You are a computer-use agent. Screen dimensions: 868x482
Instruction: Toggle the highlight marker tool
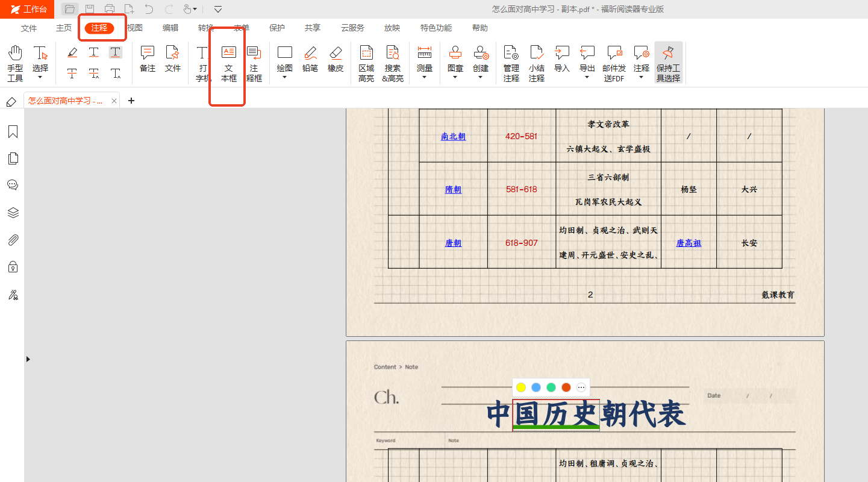tap(72, 52)
